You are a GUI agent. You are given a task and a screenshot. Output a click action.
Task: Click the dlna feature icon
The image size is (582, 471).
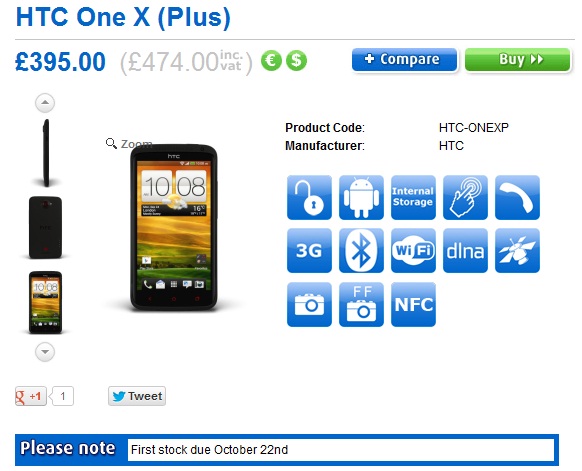pos(465,251)
